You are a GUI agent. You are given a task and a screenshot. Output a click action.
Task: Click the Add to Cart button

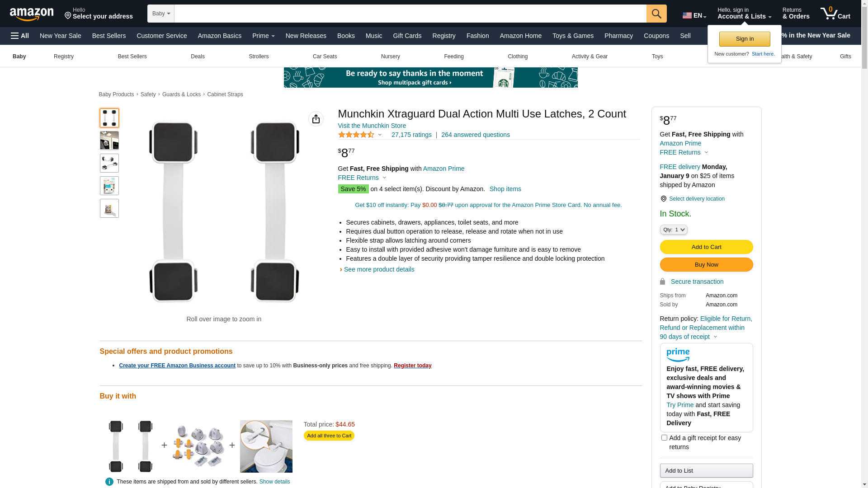point(706,247)
